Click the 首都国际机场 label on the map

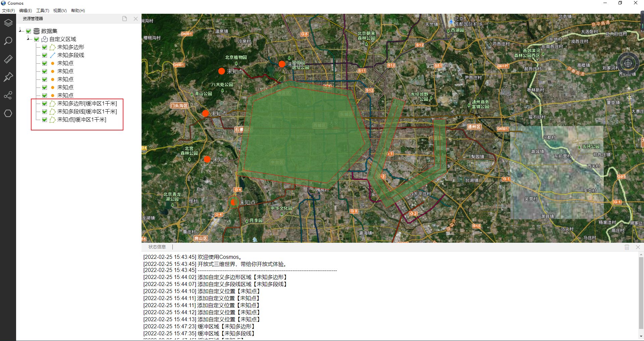click(x=469, y=24)
